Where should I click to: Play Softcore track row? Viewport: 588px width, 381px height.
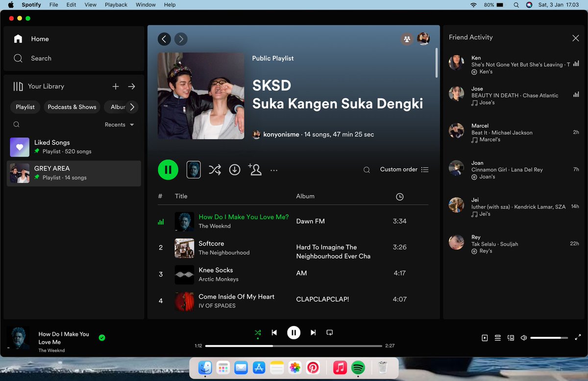(293, 248)
